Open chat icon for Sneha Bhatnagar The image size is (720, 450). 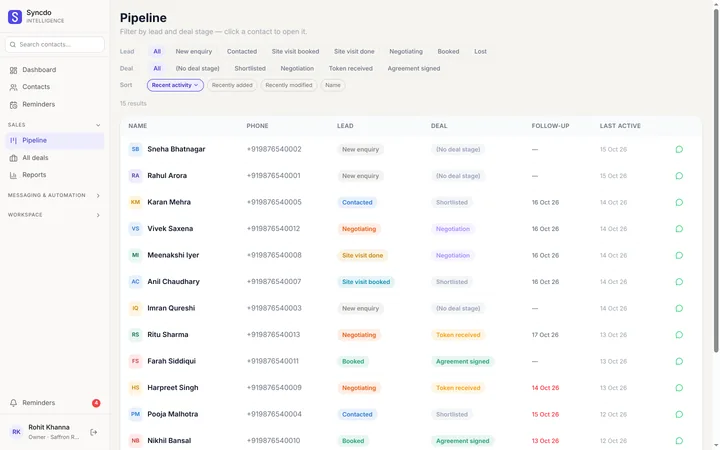[679, 149]
